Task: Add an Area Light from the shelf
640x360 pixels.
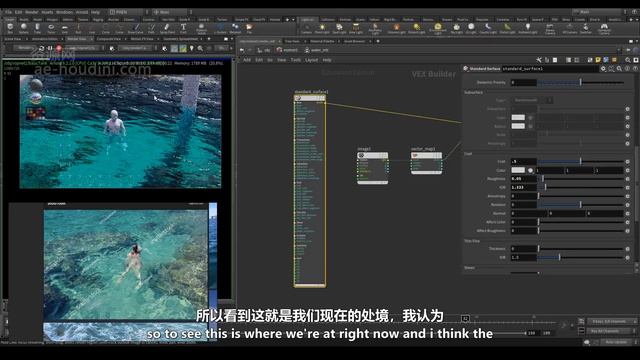Action: pos(356,28)
